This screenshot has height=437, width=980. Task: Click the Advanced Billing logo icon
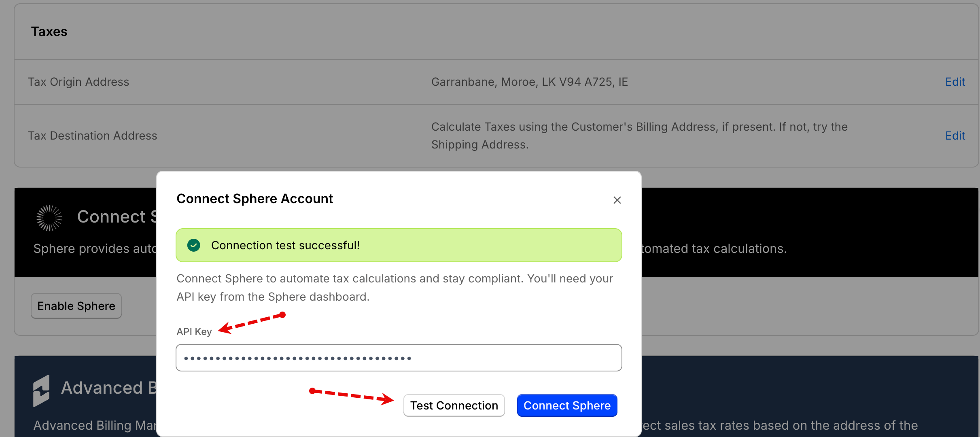click(41, 390)
